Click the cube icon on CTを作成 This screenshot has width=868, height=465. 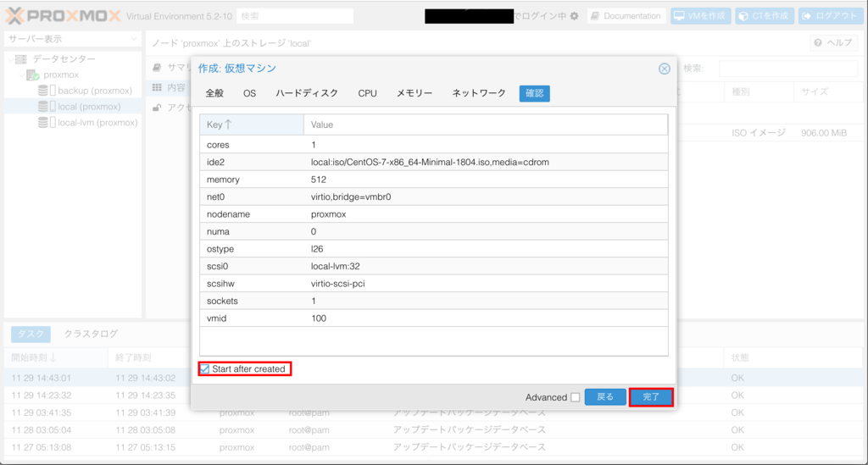point(743,16)
